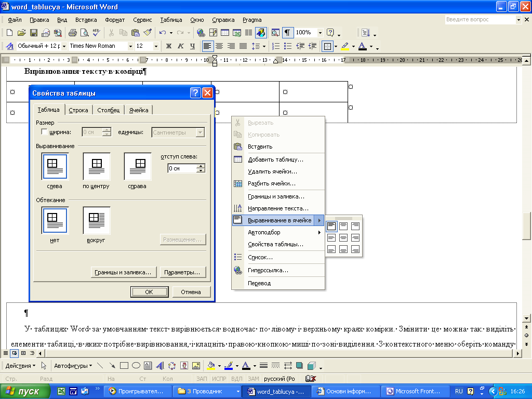Open font size 12 dropdown

pos(156,46)
